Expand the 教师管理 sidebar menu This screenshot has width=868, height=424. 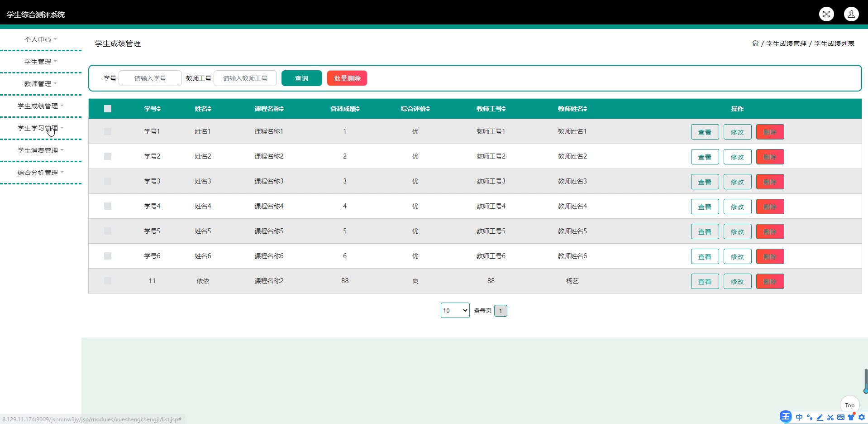(x=41, y=84)
